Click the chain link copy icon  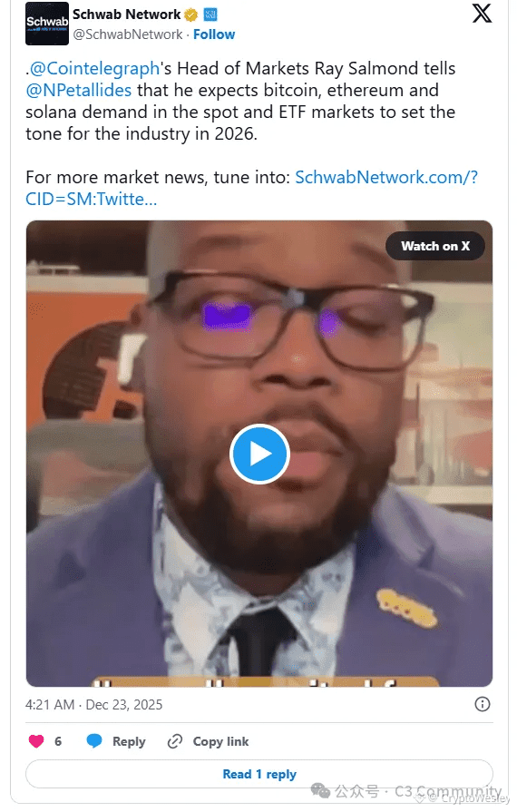[175, 741]
